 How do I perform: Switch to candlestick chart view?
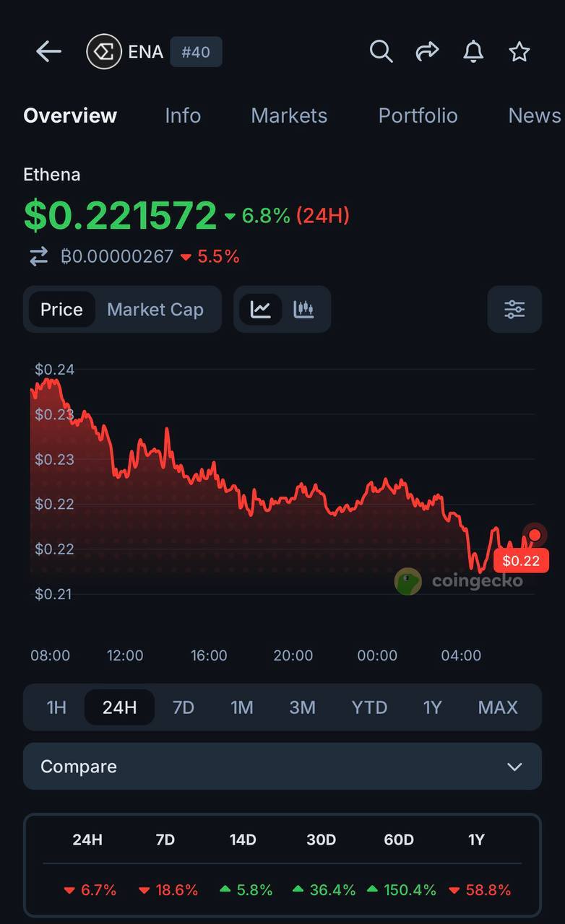(x=303, y=310)
